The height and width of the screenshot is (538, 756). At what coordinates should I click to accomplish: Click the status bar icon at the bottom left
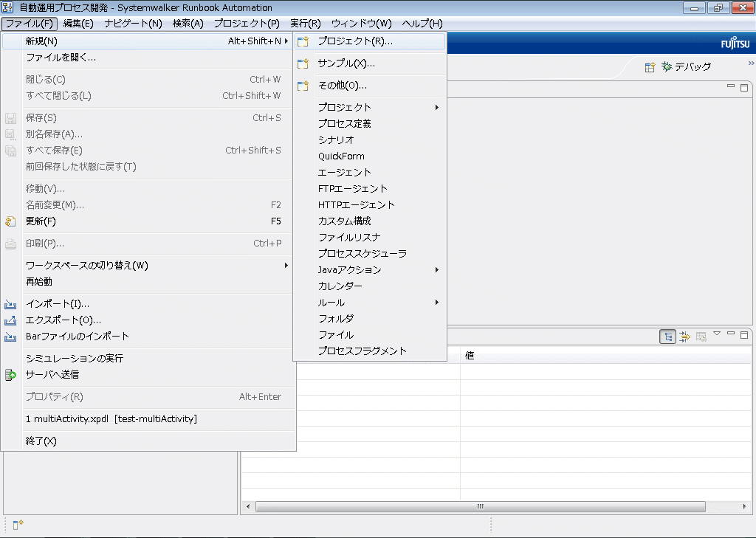(18, 525)
